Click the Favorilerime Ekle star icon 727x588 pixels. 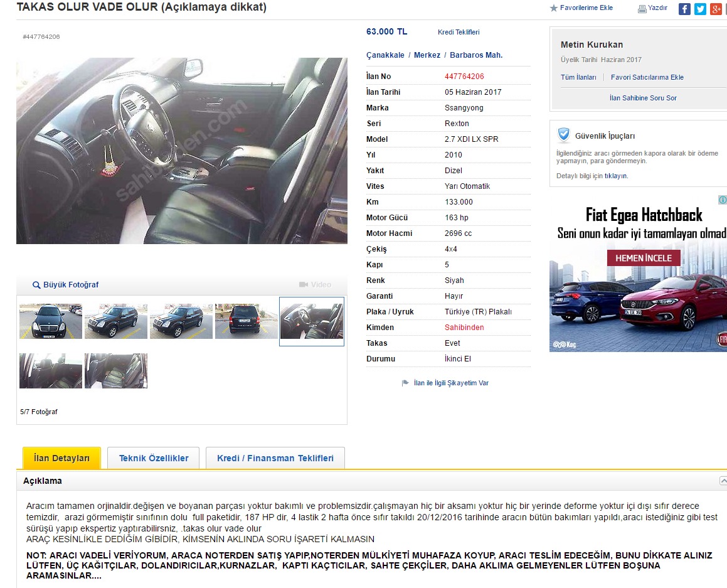553,8
